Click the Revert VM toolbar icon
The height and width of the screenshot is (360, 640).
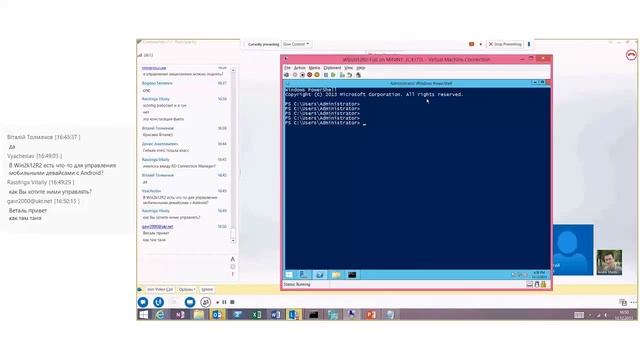349,75
